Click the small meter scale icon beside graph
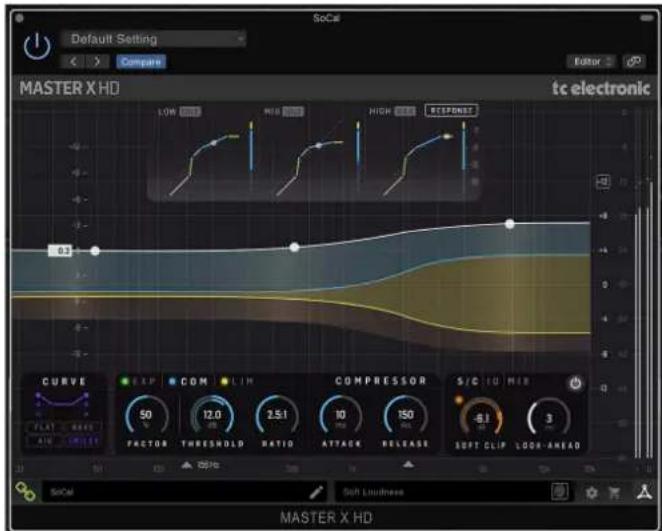 (x=603, y=182)
